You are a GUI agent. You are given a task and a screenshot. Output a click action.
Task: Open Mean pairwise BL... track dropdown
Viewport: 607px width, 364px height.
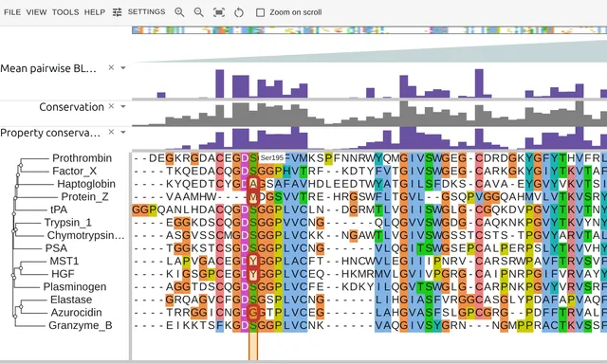[123, 68]
